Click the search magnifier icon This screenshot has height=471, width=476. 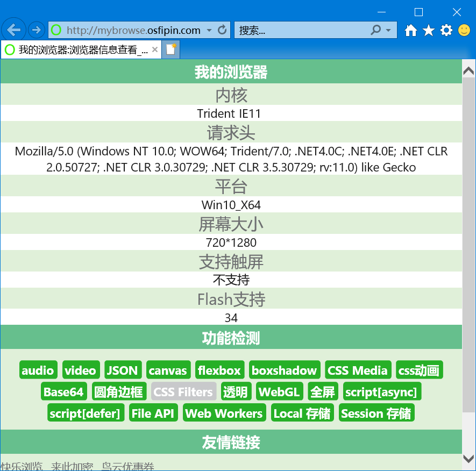pyautogui.click(x=376, y=30)
